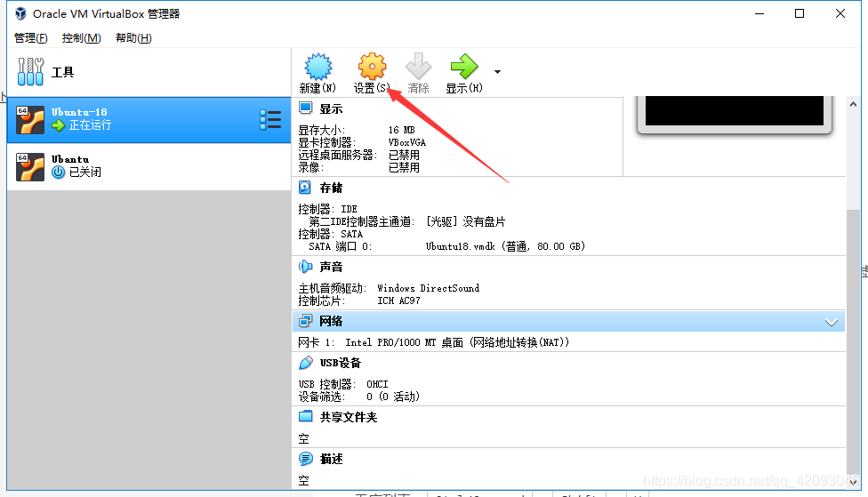Open the Tools (工具) wrench icon
The height and width of the screenshot is (497, 868).
[x=30, y=72]
